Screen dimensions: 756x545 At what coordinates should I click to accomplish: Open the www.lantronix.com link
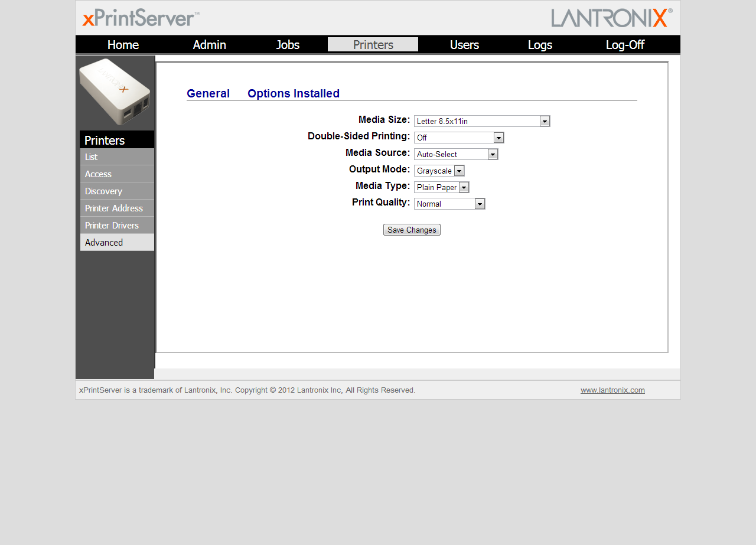pos(612,390)
